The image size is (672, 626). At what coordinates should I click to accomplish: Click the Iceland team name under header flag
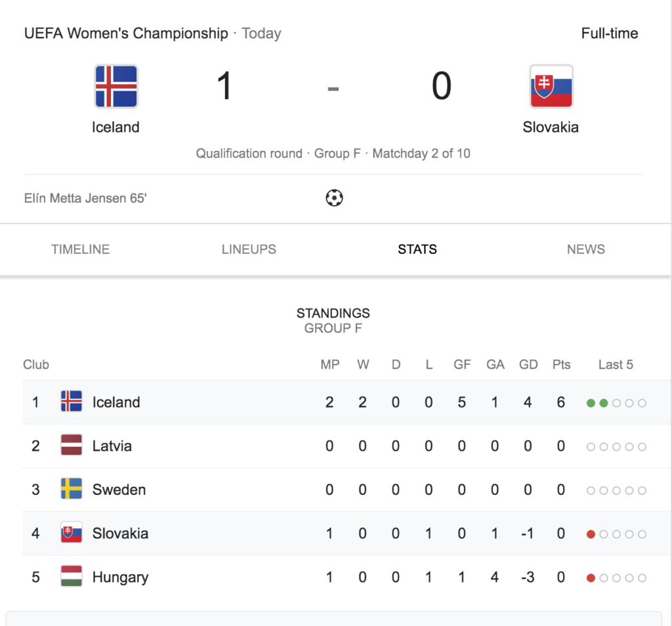[115, 127]
